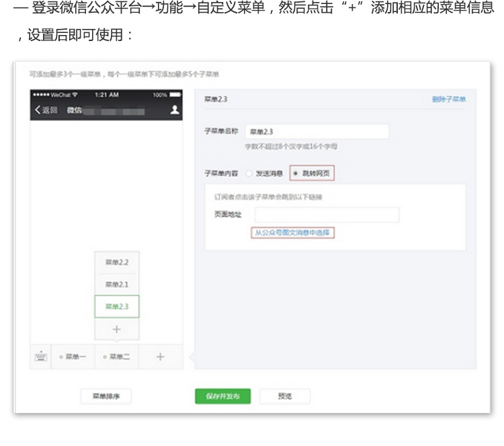Click the 菜单排序 button
The width and height of the screenshot is (504, 446).
pos(106,396)
